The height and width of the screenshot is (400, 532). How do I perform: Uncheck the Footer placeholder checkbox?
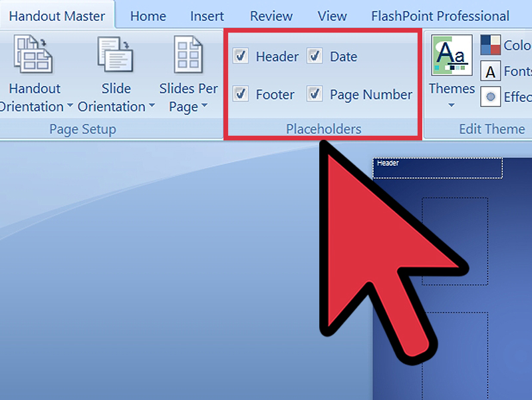[241, 94]
